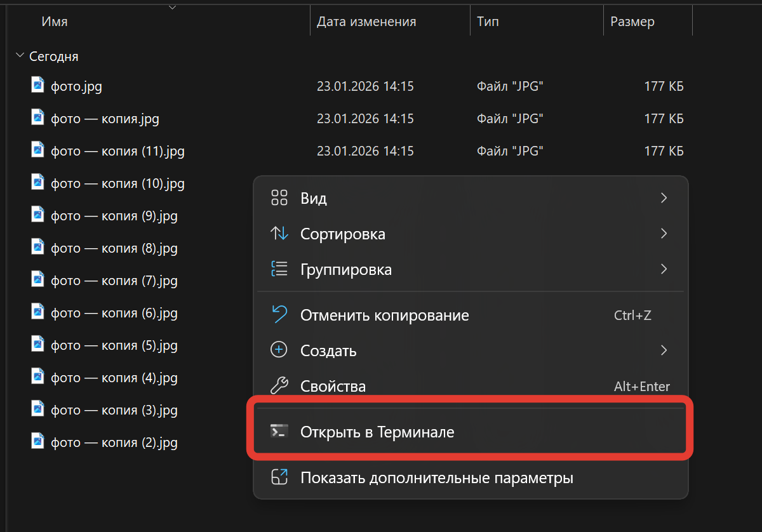Expand the Сортировка submenu arrow
762x532 pixels.
click(x=664, y=234)
